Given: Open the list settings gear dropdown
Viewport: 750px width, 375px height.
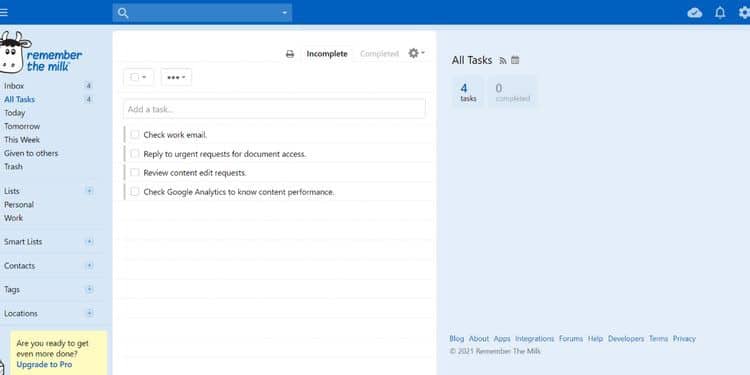Looking at the screenshot, I should (416, 53).
